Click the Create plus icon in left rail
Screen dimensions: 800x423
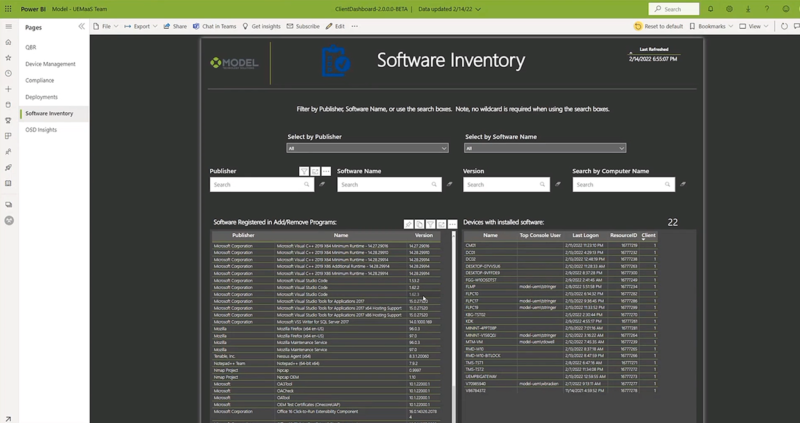pyautogui.click(x=8, y=89)
